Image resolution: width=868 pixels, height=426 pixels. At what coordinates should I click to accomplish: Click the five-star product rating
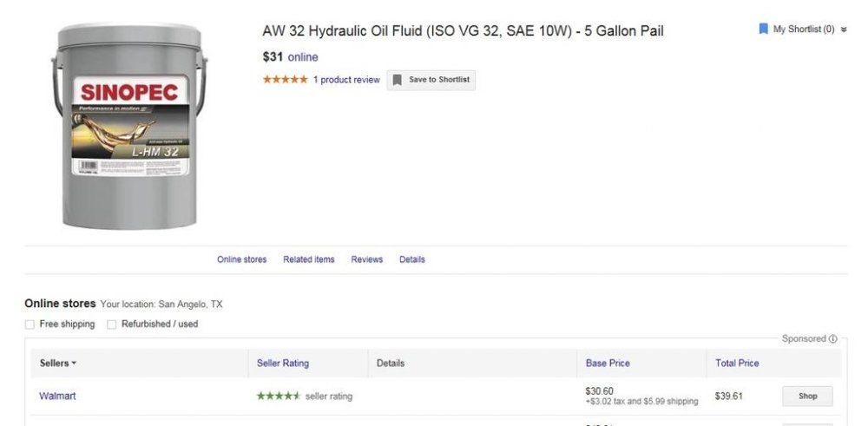click(285, 79)
